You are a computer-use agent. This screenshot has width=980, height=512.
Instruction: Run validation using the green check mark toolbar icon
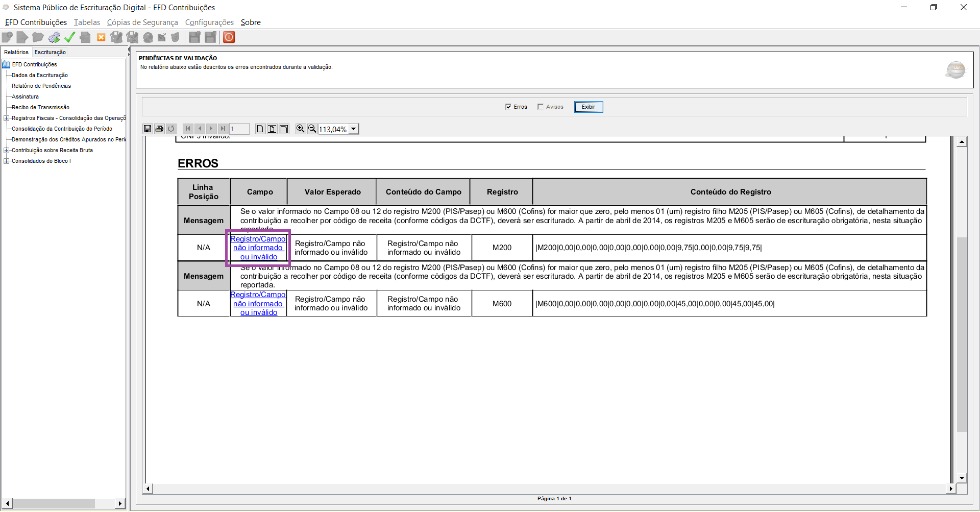coord(70,37)
